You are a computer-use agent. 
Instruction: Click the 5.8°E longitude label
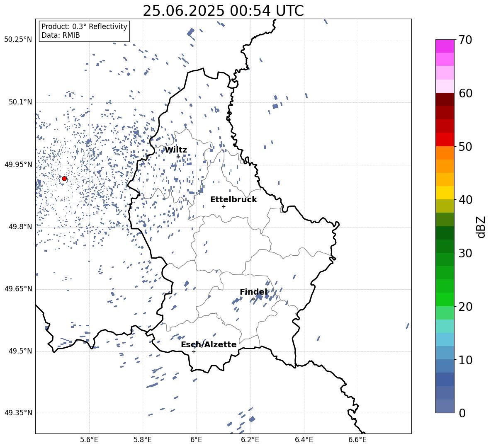pos(143,440)
